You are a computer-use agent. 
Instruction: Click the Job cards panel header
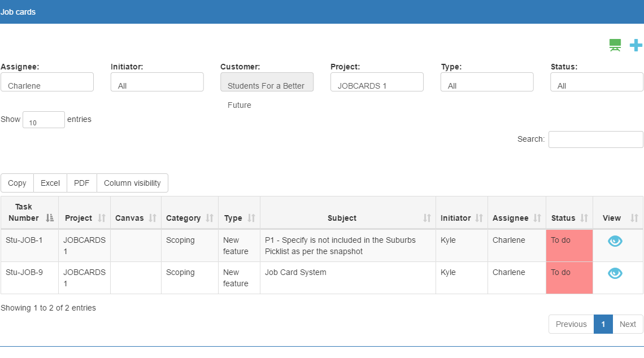tap(322, 12)
